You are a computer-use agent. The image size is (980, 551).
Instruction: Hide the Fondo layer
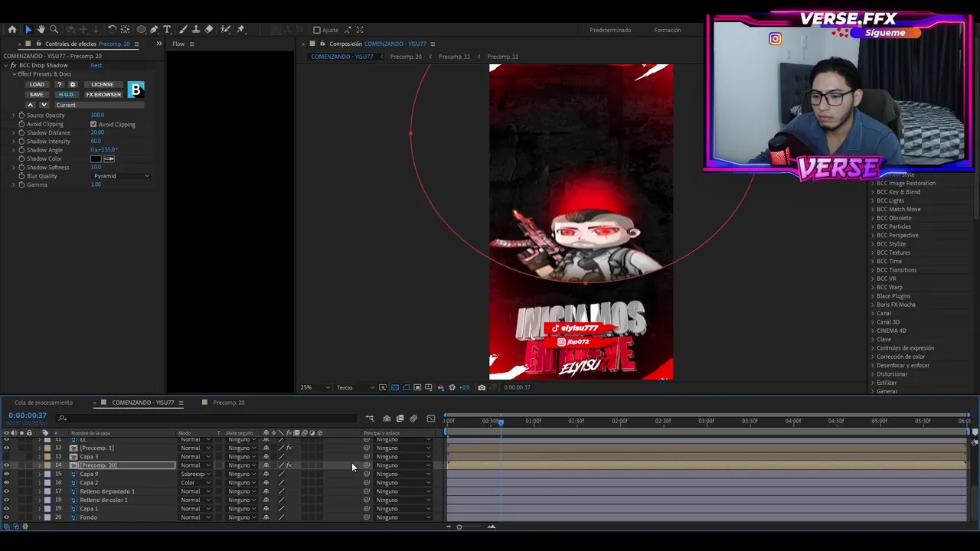click(x=6, y=517)
